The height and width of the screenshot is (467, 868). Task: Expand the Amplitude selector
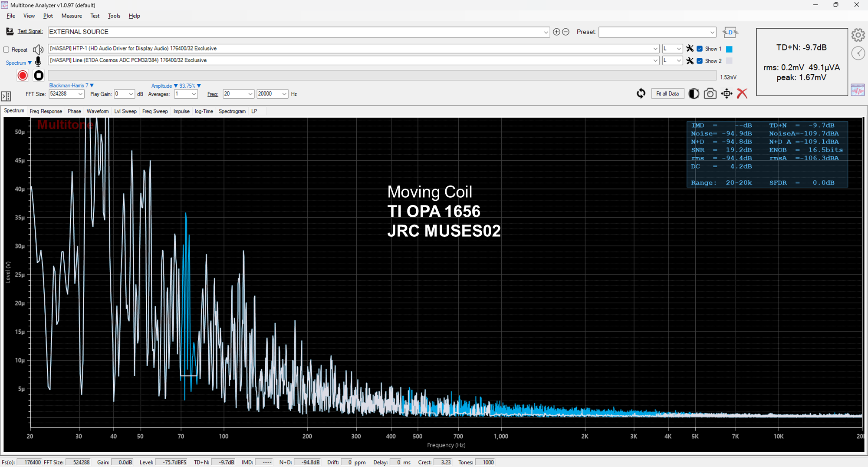[164, 86]
